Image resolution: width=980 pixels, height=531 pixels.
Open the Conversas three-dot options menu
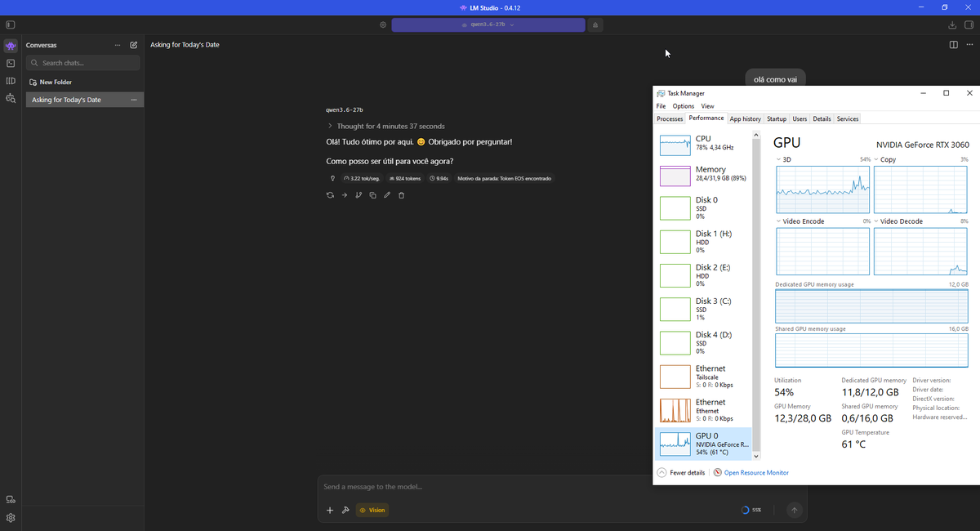point(118,45)
